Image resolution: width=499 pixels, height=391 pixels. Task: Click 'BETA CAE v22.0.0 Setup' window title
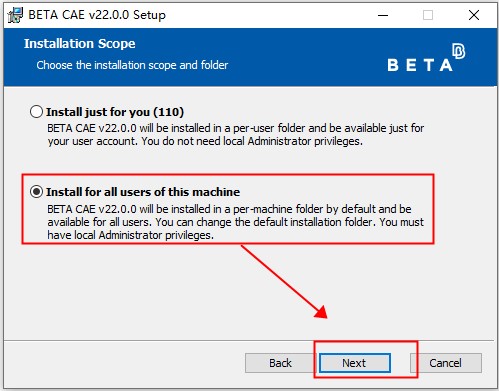click(x=97, y=15)
